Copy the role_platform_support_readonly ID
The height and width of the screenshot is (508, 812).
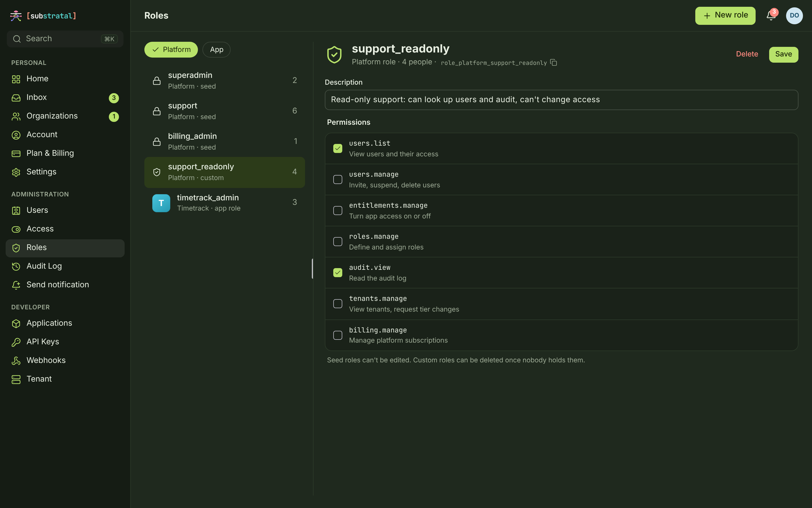(554, 62)
